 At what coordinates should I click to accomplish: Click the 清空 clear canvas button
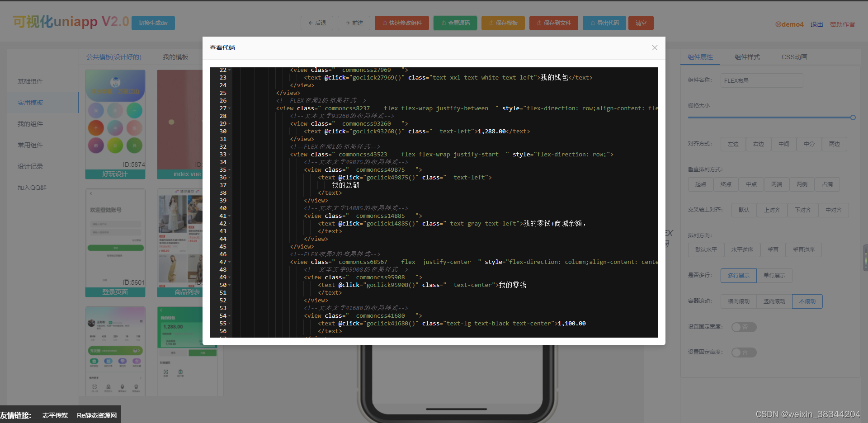(x=641, y=23)
